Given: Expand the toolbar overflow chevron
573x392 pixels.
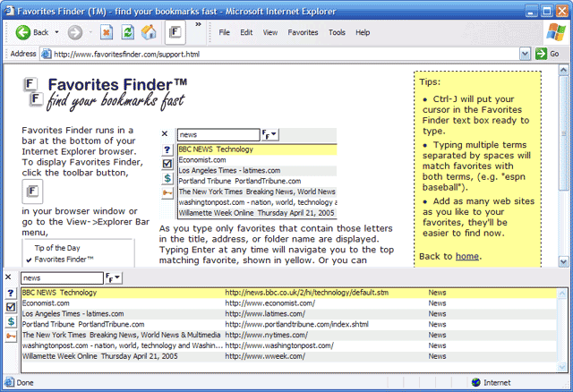Looking at the screenshot, I should point(198,24).
